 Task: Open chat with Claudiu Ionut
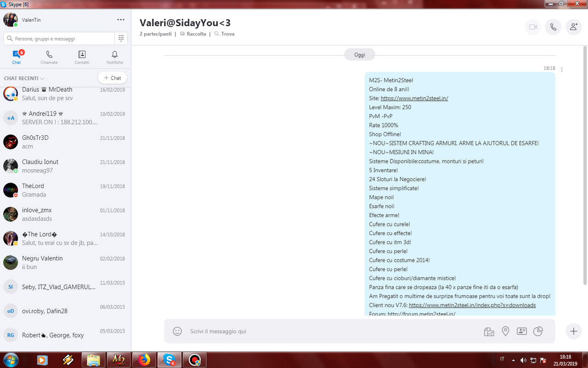click(x=66, y=166)
